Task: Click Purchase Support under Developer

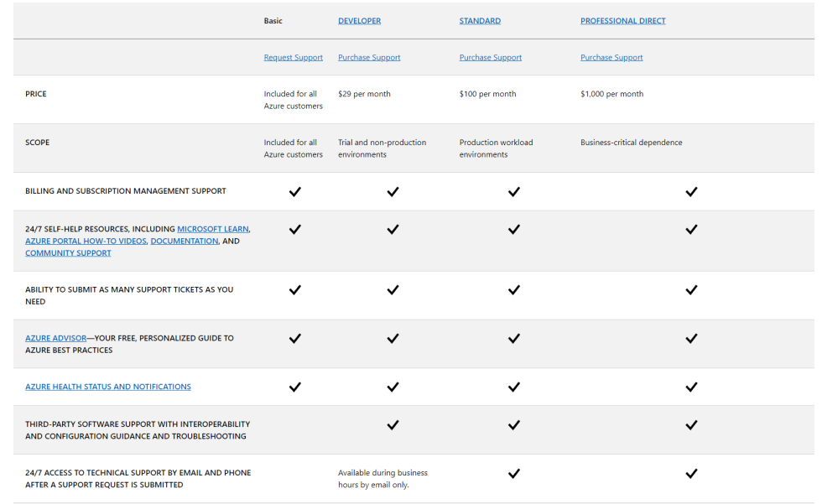Action: [369, 57]
